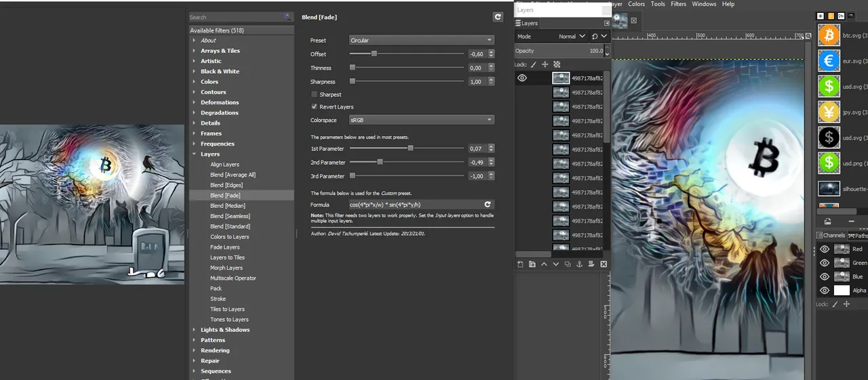The height and width of the screenshot is (380, 868).
Task: Open the Help menu
Action: click(728, 4)
